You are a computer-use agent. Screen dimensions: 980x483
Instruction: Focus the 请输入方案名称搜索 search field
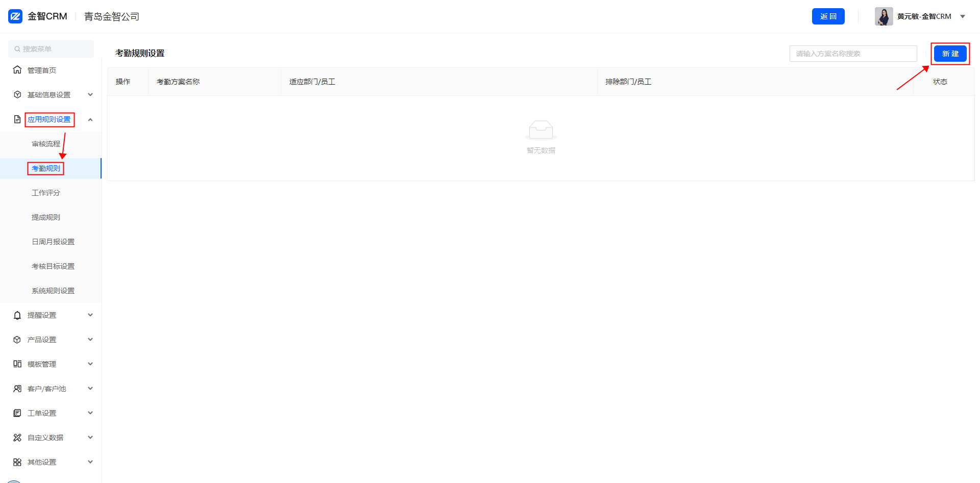pyautogui.click(x=853, y=54)
